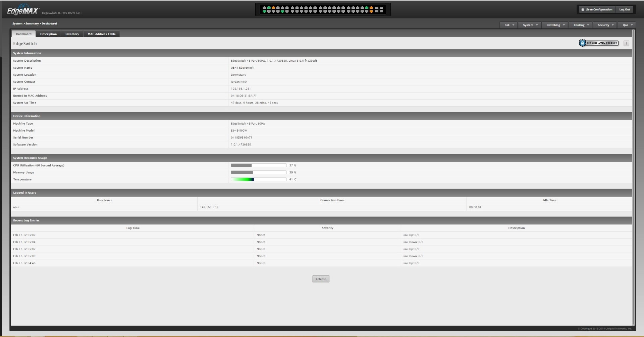The height and width of the screenshot is (337, 644).
Task: Click the orange bottom-row port next to SFP slots
Action: 371,11
